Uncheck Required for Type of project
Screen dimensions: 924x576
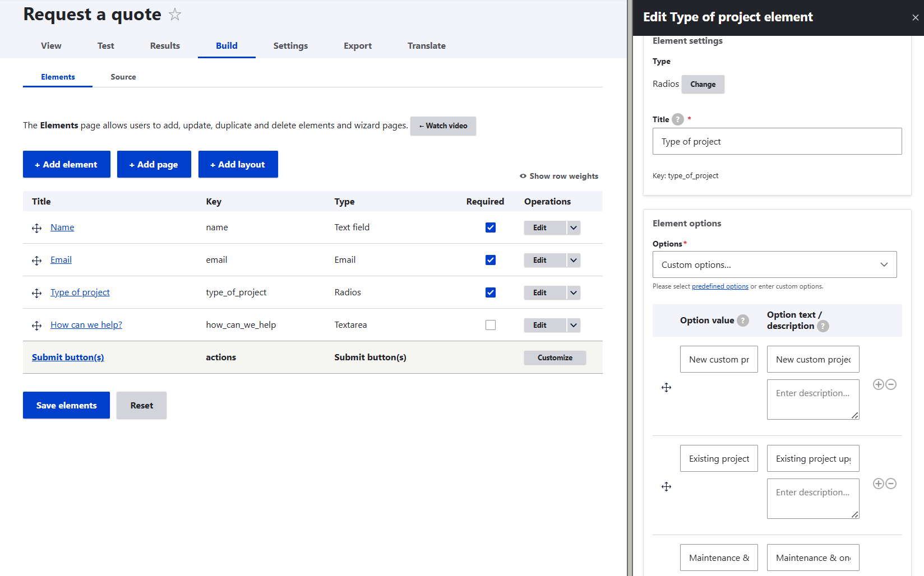[x=491, y=292]
